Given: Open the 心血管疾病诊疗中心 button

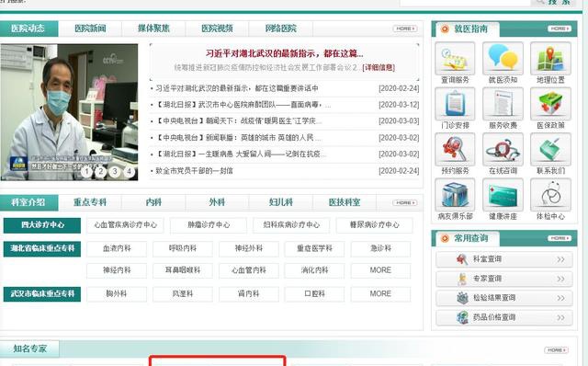Looking at the screenshot, I should pos(125,225).
